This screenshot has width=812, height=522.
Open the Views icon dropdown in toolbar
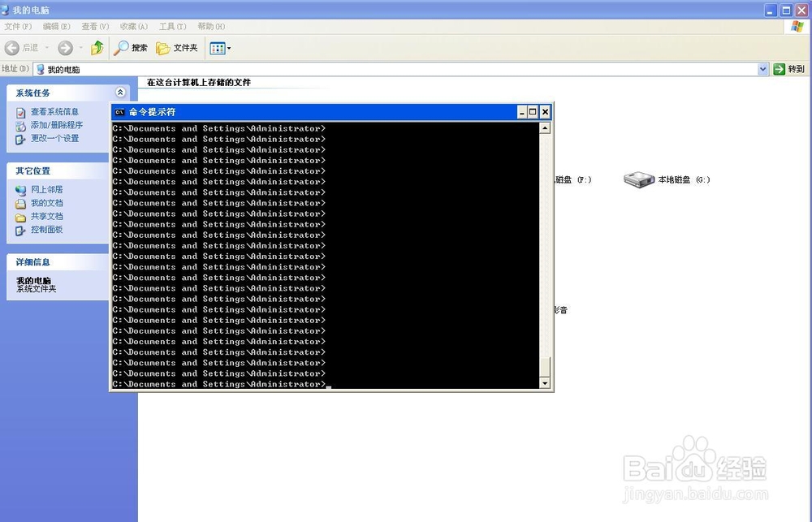(x=220, y=48)
